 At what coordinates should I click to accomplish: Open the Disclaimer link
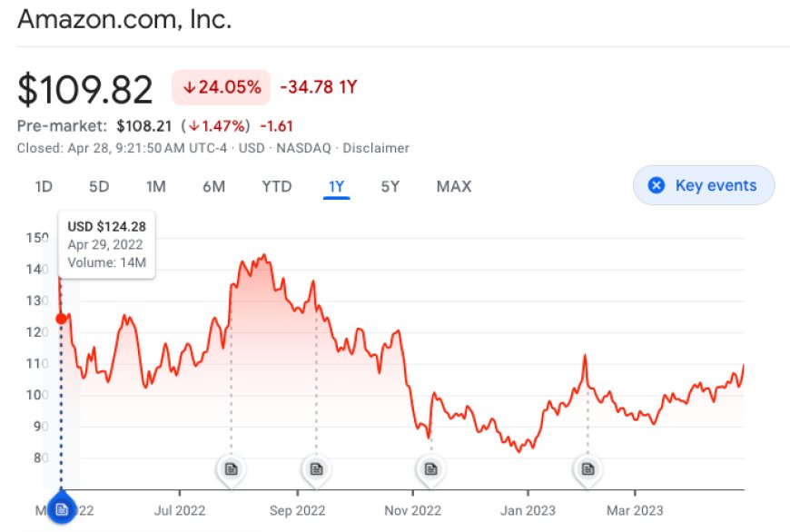point(376,148)
